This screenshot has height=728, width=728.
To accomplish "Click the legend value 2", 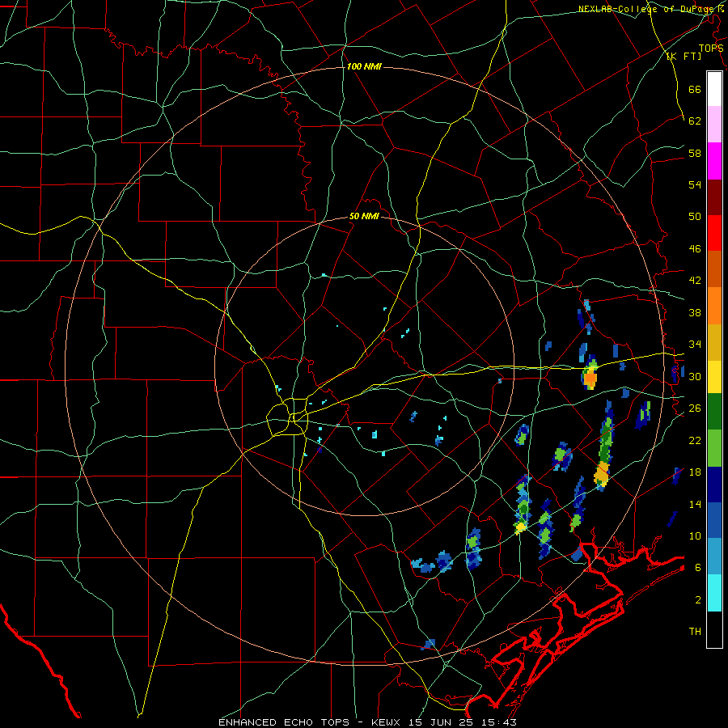I will tap(697, 600).
